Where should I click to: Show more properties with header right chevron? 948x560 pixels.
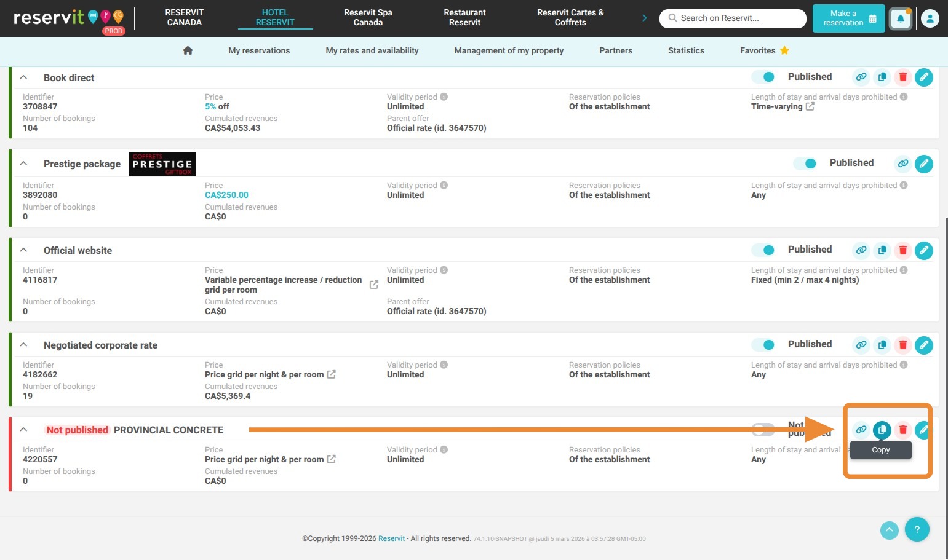pyautogui.click(x=644, y=18)
